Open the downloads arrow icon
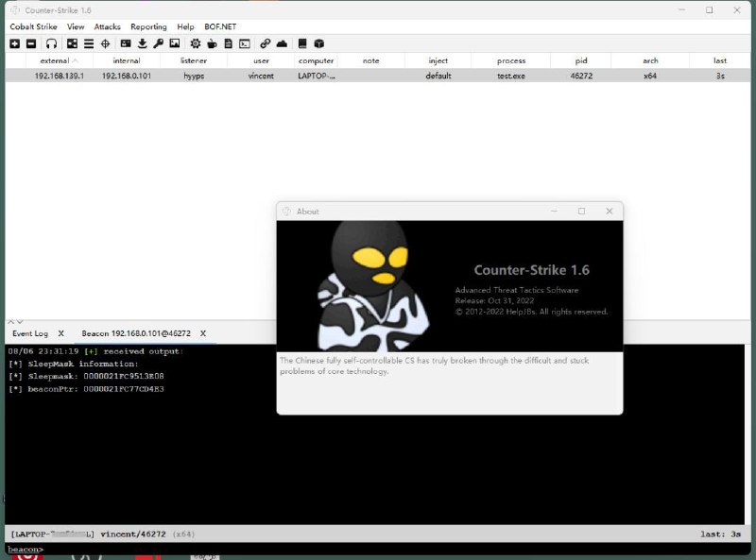This screenshot has height=560, width=756. [142, 43]
